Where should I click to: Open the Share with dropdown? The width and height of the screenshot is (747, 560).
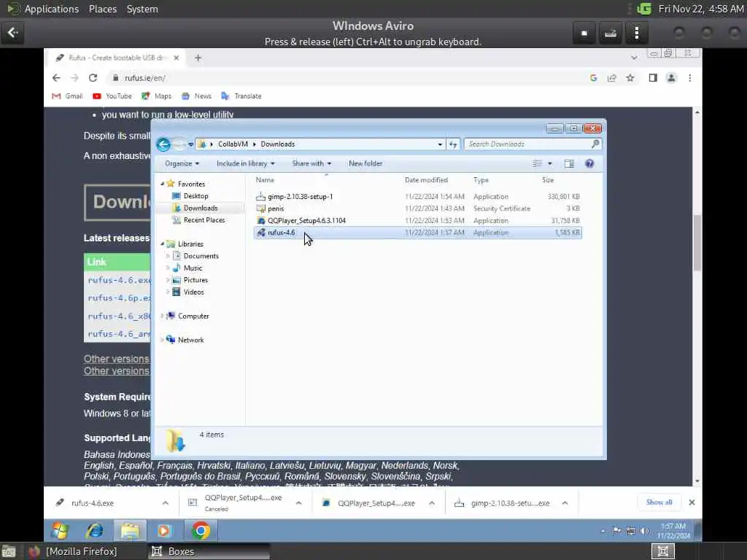point(311,164)
